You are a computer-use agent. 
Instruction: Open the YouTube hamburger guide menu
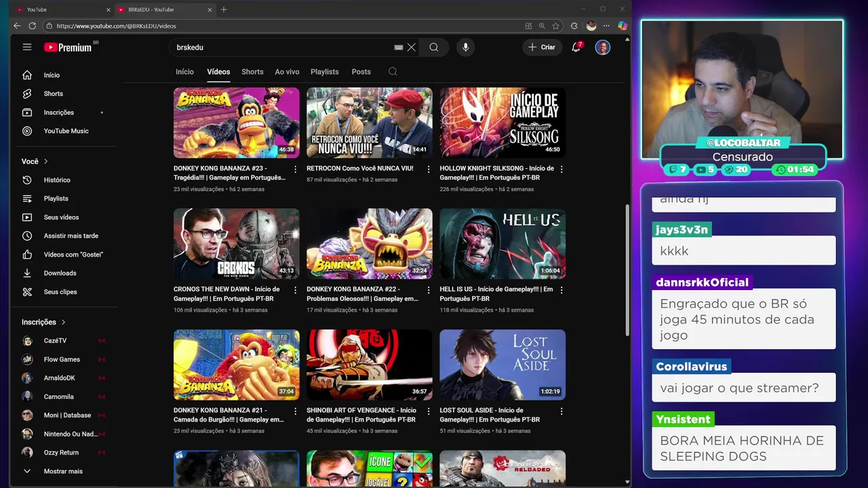coord(27,47)
